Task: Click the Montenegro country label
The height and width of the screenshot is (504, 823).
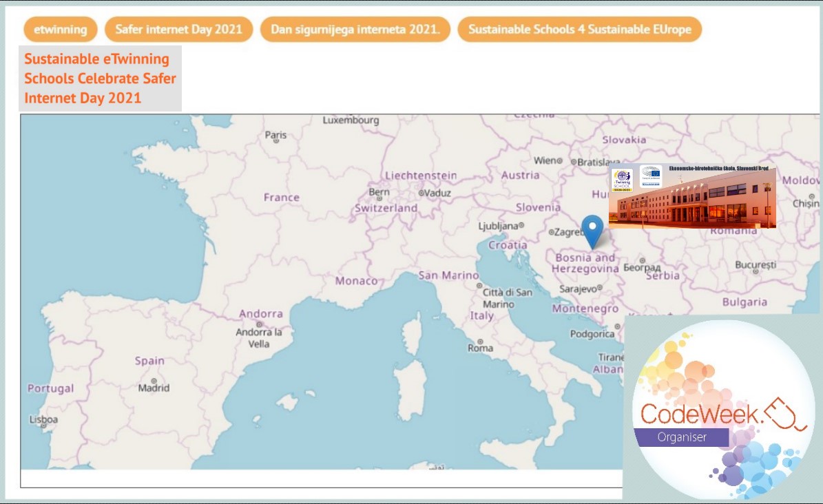Action: (x=585, y=308)
